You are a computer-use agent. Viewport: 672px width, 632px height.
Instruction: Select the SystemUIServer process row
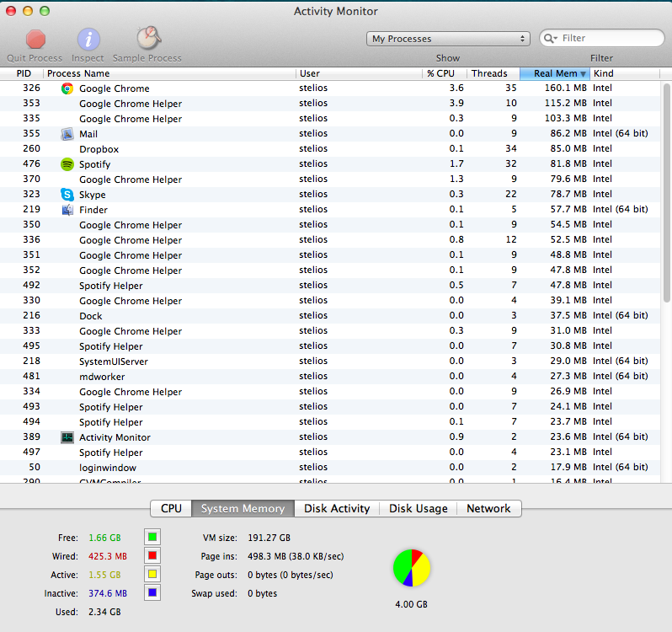tap(330, 361)
